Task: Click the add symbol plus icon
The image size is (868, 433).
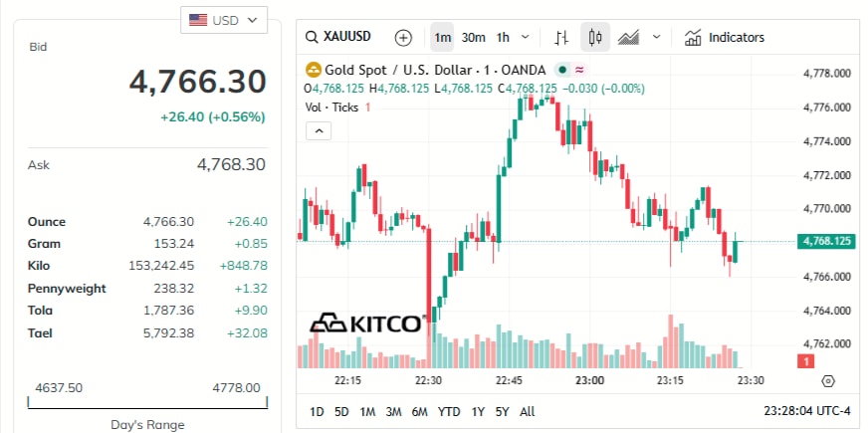Action: click(x=403, y=38)
